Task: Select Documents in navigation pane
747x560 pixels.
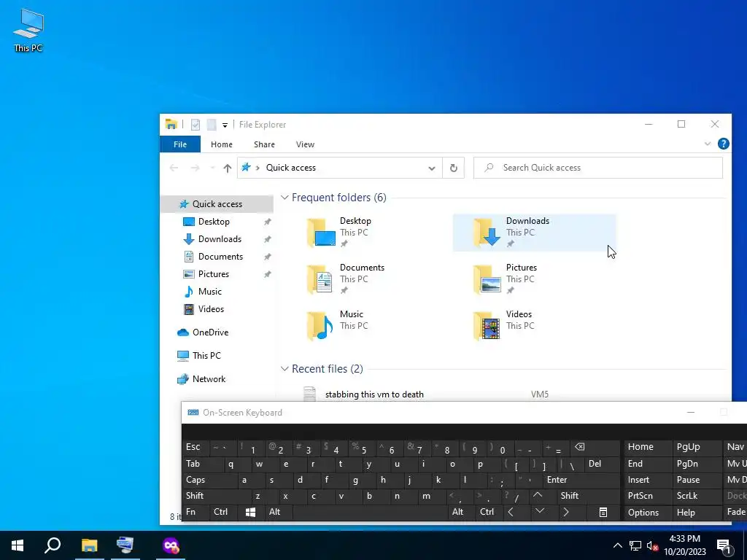Action: tap(220, 257)
